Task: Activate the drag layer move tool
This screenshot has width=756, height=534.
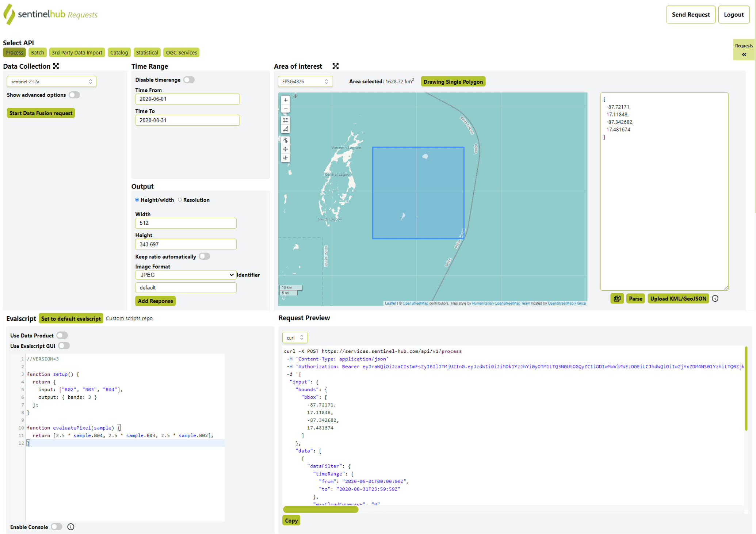Action: (x=286, y=149)
